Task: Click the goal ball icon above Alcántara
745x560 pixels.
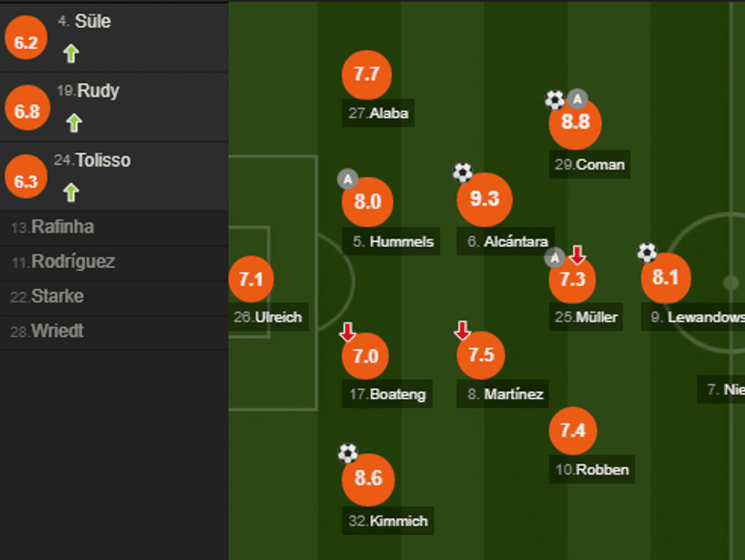Action: click(x=463, y=172)
